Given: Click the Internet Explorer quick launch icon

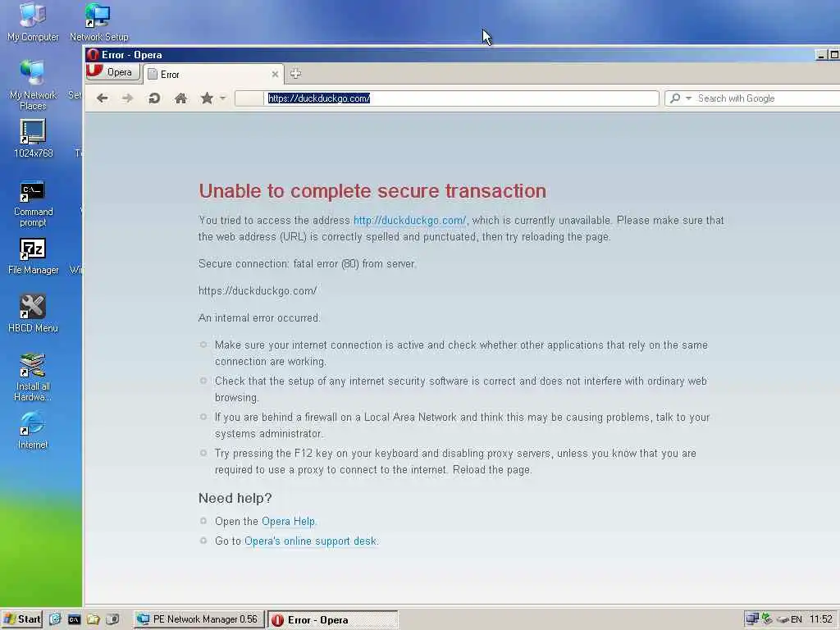Looking at the screenshot, I should pyautogui.click(x=55, y=619).
